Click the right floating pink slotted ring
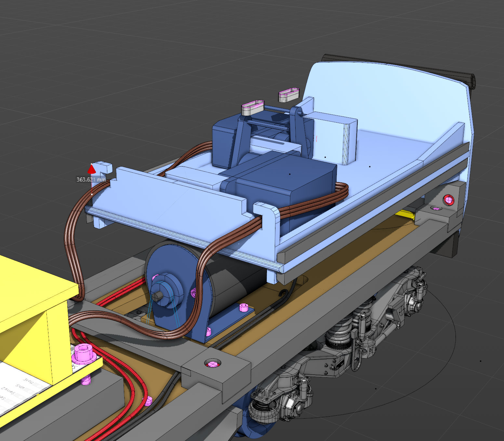The height and width of the screenshot is (441, 504). [288, 95]
